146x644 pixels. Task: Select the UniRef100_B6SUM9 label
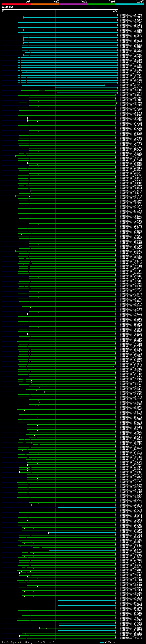(x=131, y=70)
